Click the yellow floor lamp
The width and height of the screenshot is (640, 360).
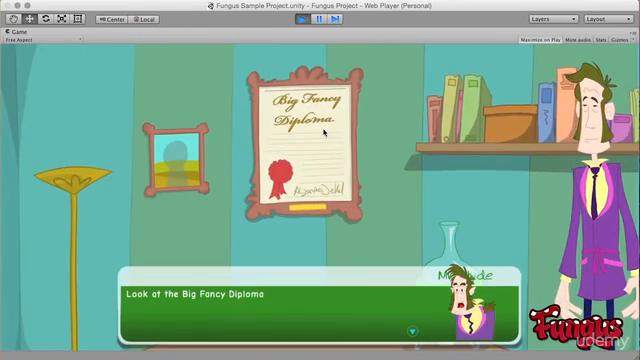[x=73, y=258]
